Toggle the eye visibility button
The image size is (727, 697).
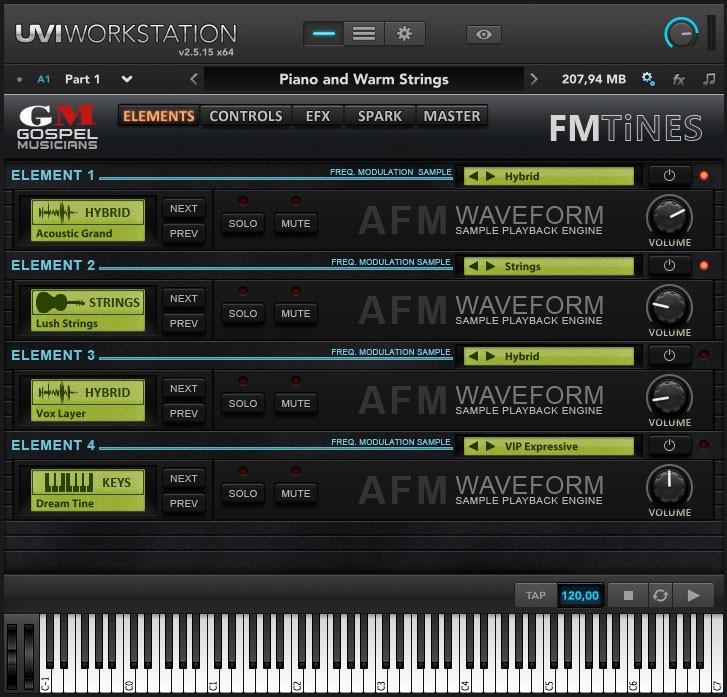click(x=484, y=34)
